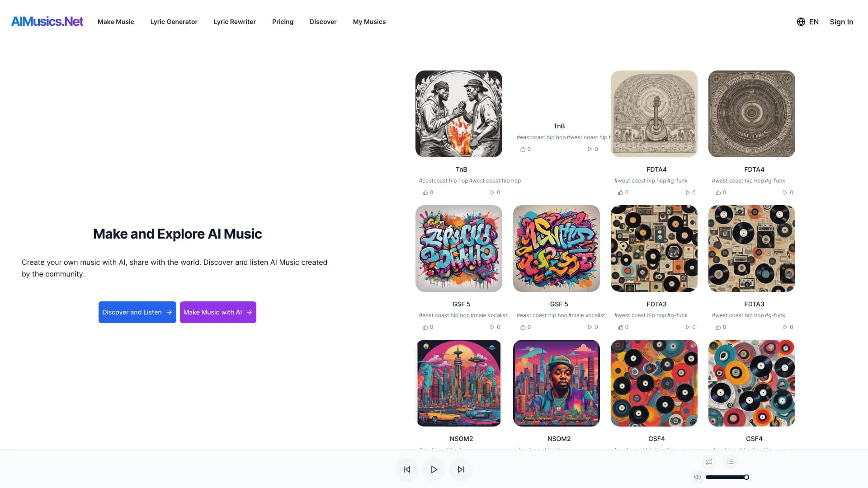868x488 pixels.
Task: Click the Discover and Listen button
Action: point(137,312)
